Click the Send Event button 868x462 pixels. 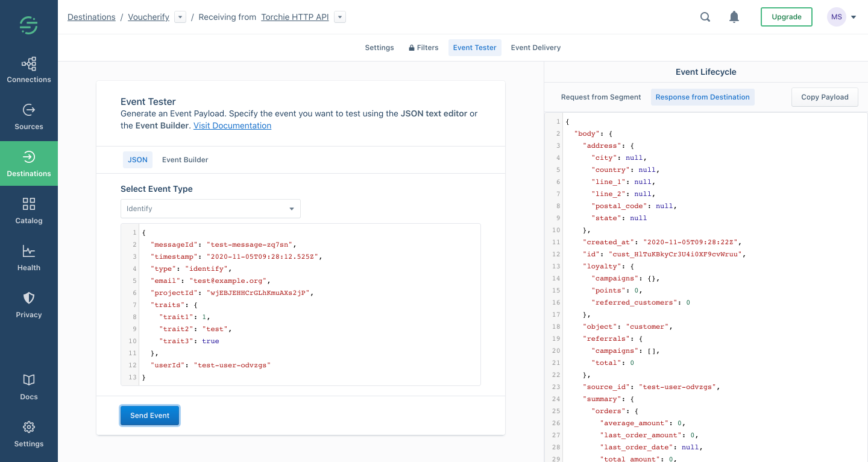[x=149, y=415]
